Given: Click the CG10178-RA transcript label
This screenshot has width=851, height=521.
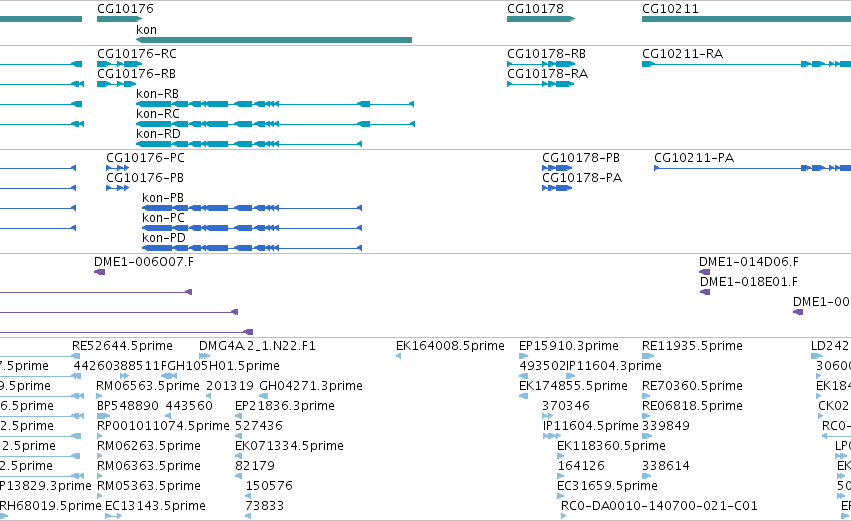Looking at the screenshot, I should coord(548,74).
